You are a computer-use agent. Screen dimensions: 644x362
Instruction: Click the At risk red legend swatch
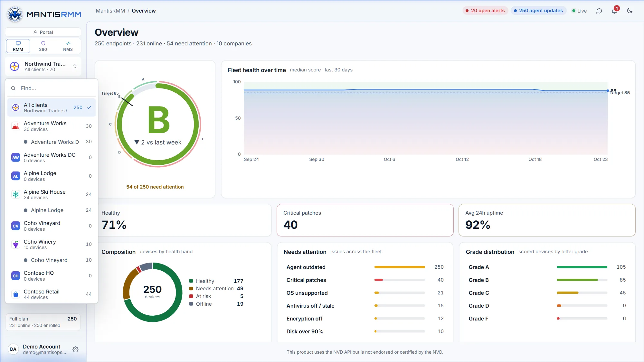point(191,296)
